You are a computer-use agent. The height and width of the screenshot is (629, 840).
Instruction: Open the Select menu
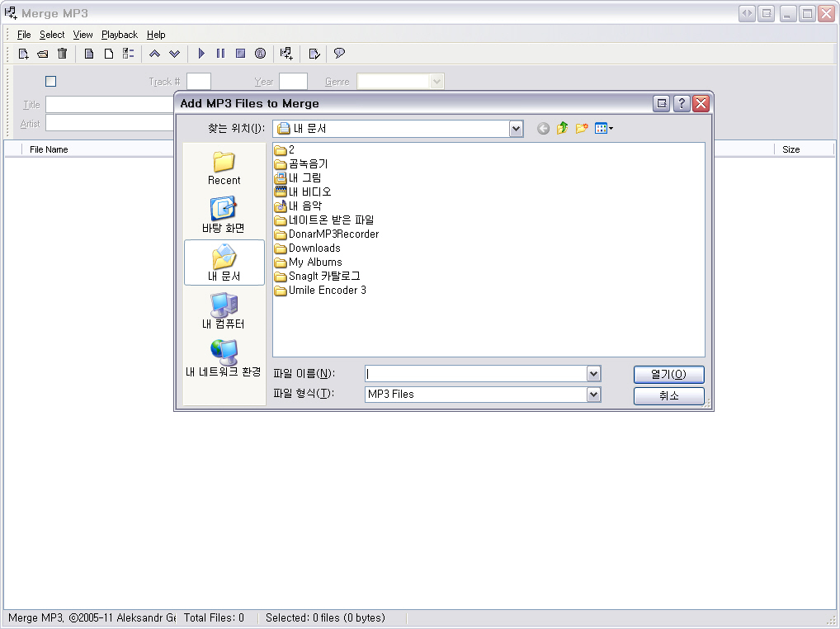[x=52, y=35]
